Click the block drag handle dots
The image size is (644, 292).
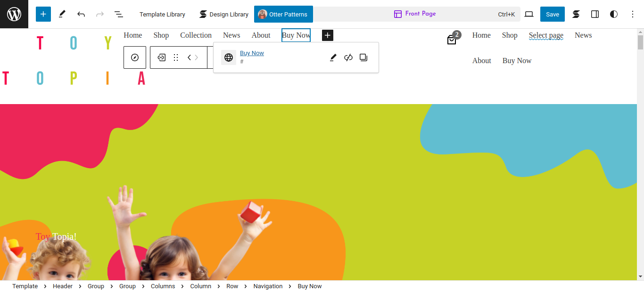[176, 57]
